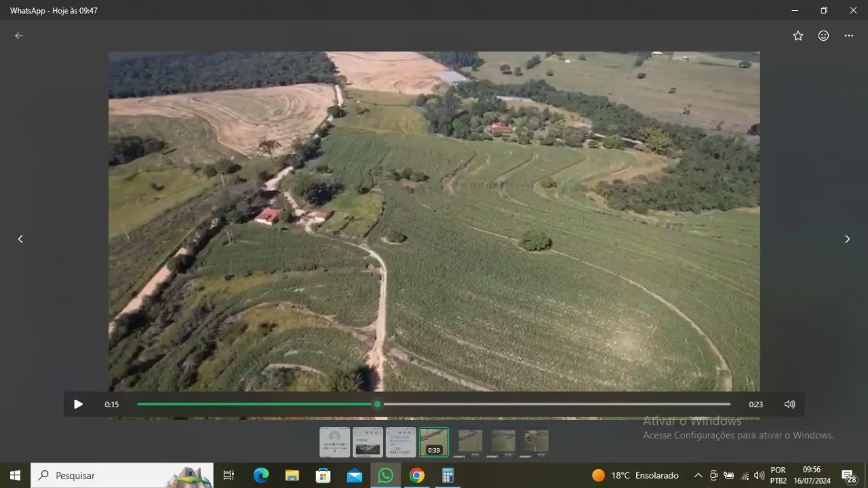Viewport: 868px width, 488px height.
Task: Select the 0:39 video thumbnail
Action: (434, 442)
